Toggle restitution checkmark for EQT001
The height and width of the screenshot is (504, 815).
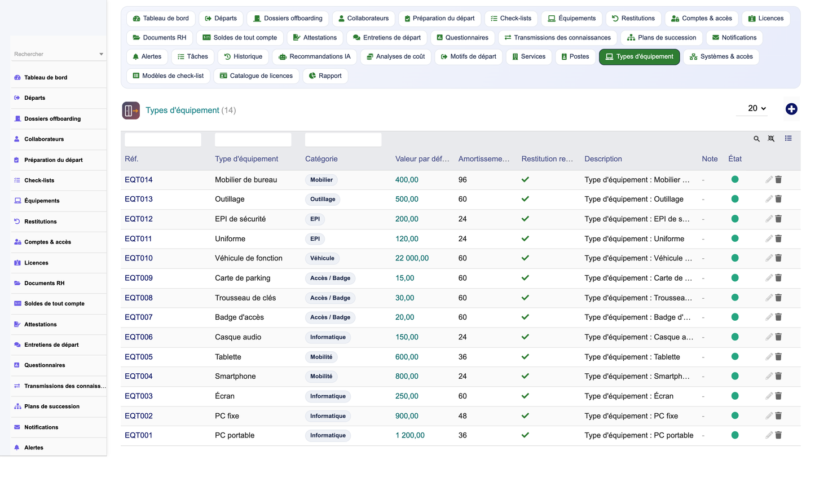[x=525, y=435]
